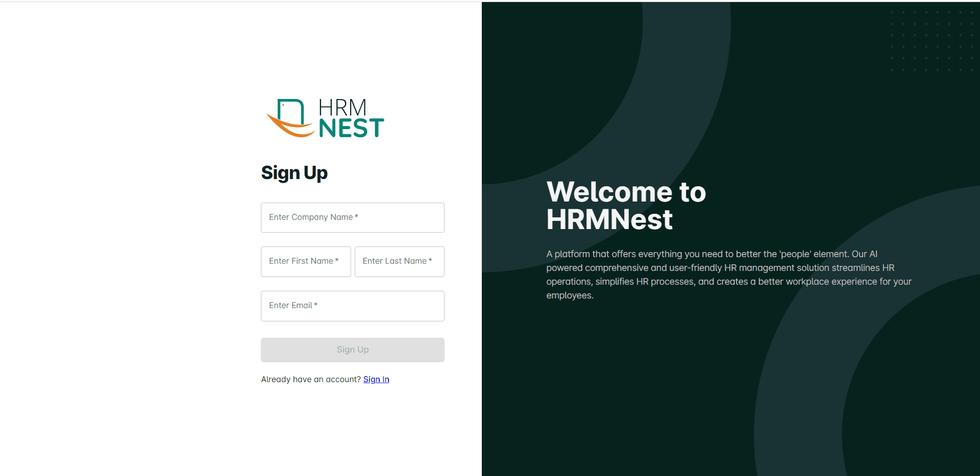
Task: Click "Already have an account?" text
Action: (x=311, y=379)
